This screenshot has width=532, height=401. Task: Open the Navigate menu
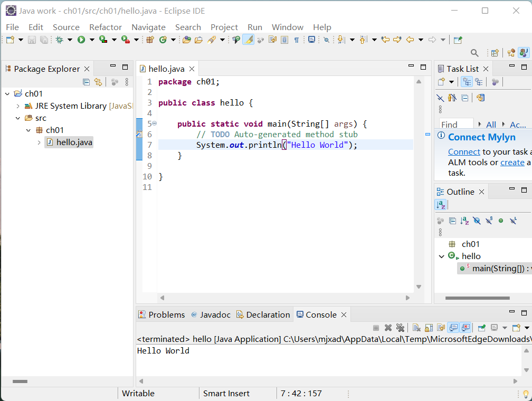pos(149,27)
